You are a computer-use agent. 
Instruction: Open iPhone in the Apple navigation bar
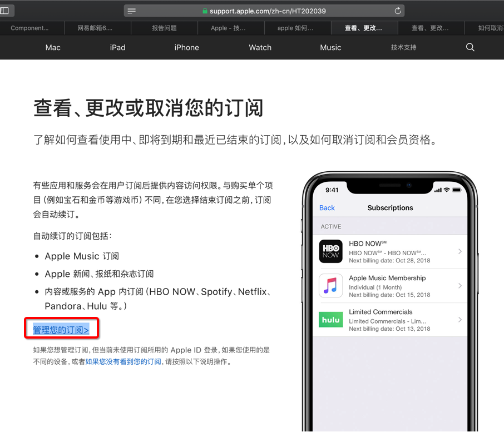[186, 47]
